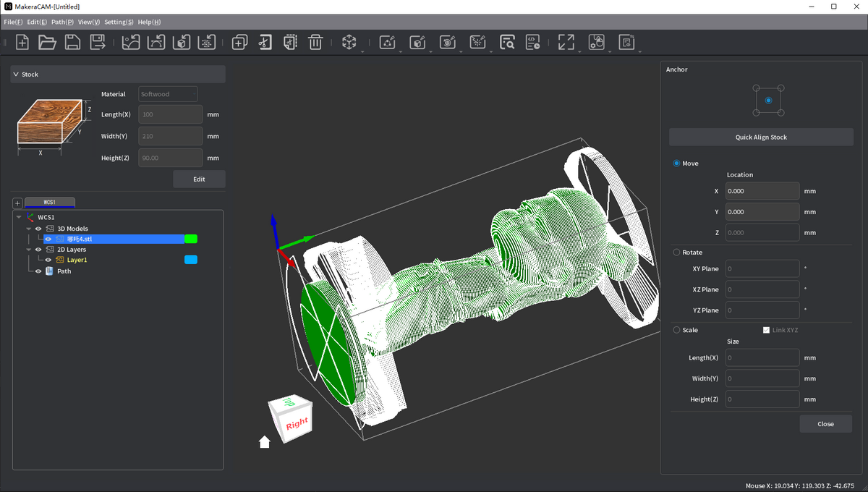Click the duplicate object toolbar icon
Image resolution: width=868 pixels, height=492 pixels.
[x=239, y=42]
